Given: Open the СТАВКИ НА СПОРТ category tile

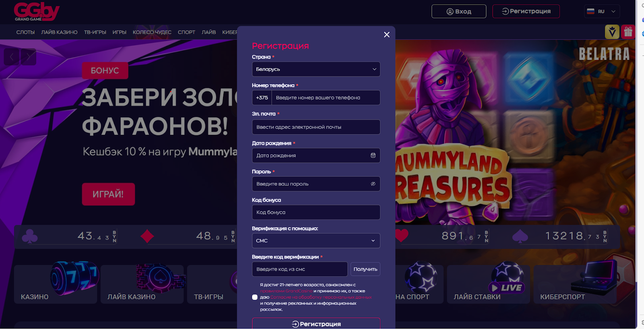Looking at the screenshot, I should tap(419, 284).
